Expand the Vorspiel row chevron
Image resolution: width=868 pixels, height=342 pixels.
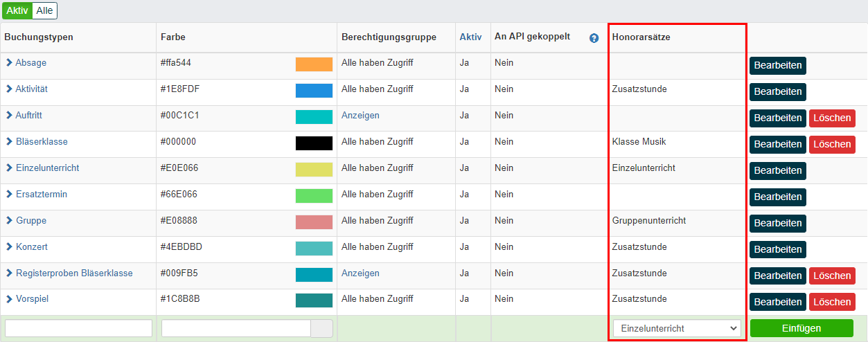[10, 299]
